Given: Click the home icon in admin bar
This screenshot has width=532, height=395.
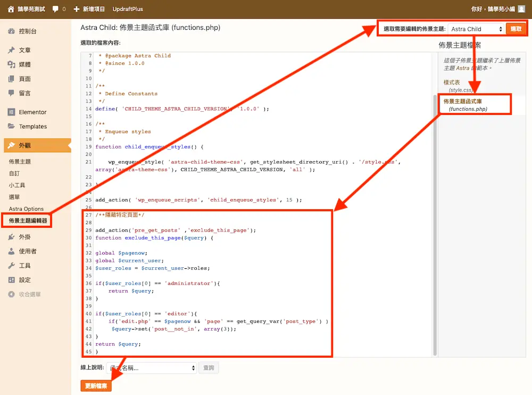Looking at the screenshot, I should point(11,9).
